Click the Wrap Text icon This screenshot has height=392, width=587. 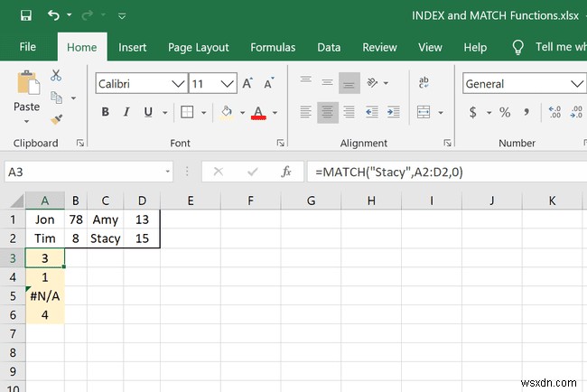coord(424,82)
